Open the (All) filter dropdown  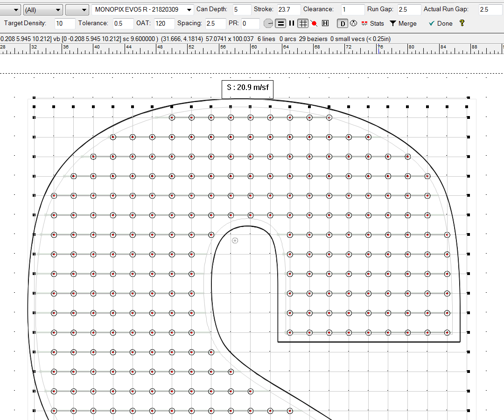[x=43, y=10]
